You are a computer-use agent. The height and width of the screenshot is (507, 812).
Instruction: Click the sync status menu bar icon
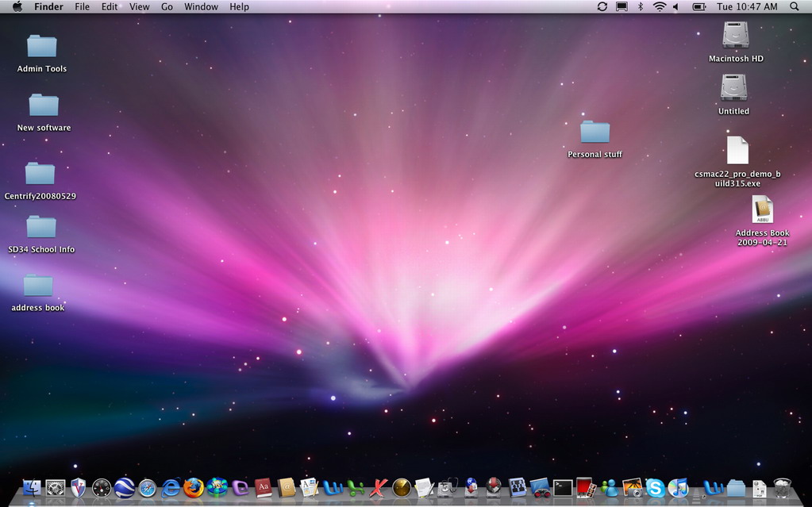[602, 6]
